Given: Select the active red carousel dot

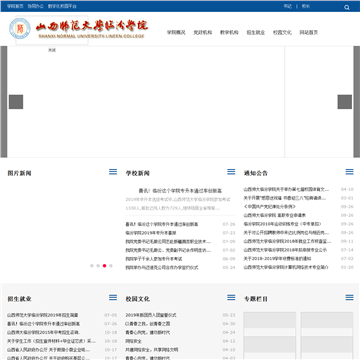Looking at the screenshot, I should click(x=104, y=266).
